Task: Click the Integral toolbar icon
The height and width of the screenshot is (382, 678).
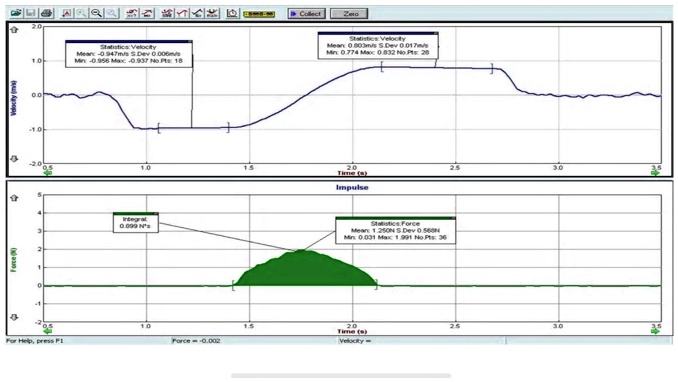Action: [x=182, y=13]
